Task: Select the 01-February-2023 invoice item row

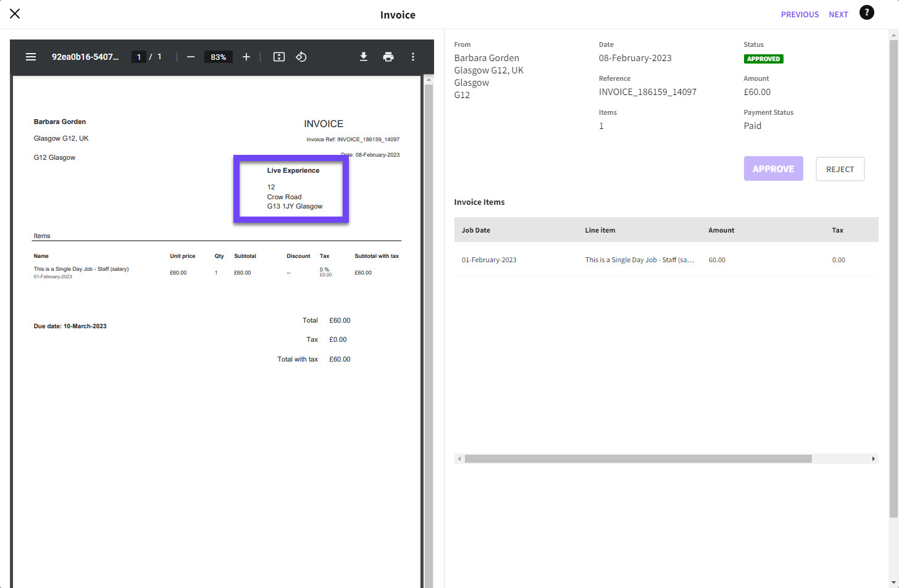Action: tap(666, 260)
